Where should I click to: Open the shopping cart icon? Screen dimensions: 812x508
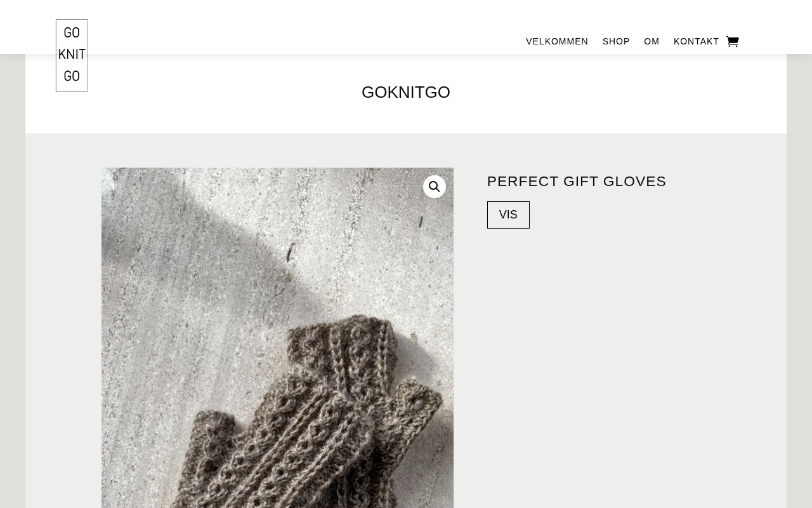(x=733, y=41)
